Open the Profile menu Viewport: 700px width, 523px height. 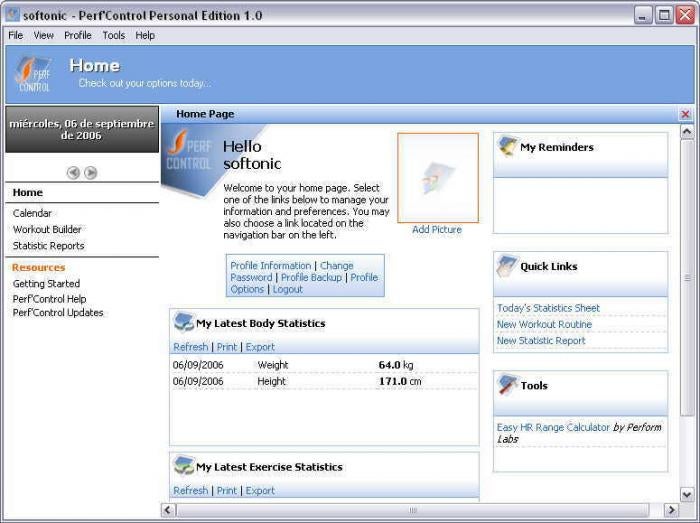[78, 35]
